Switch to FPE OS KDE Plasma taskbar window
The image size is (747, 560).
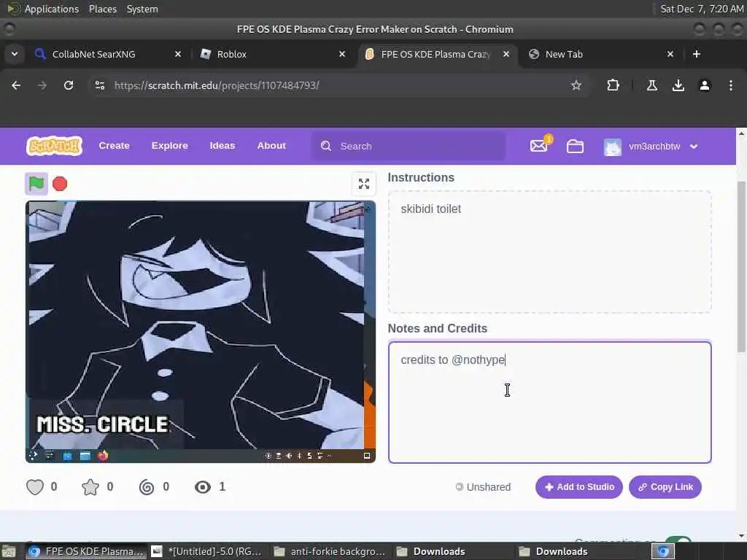tap(86, 551)
